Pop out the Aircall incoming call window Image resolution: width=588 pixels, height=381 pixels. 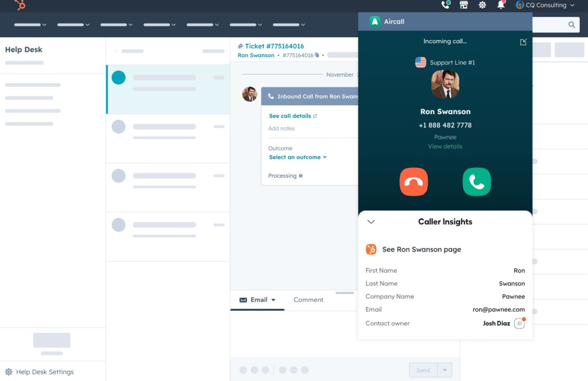(523, 42)
